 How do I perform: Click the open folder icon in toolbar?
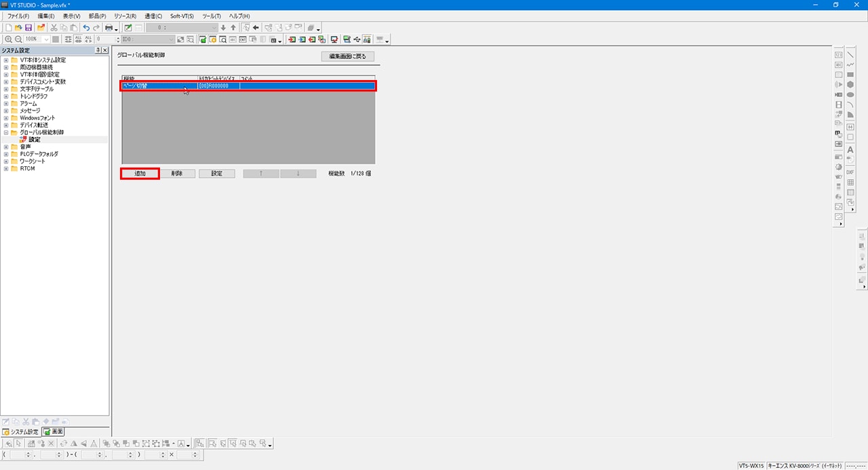(18, 28)
